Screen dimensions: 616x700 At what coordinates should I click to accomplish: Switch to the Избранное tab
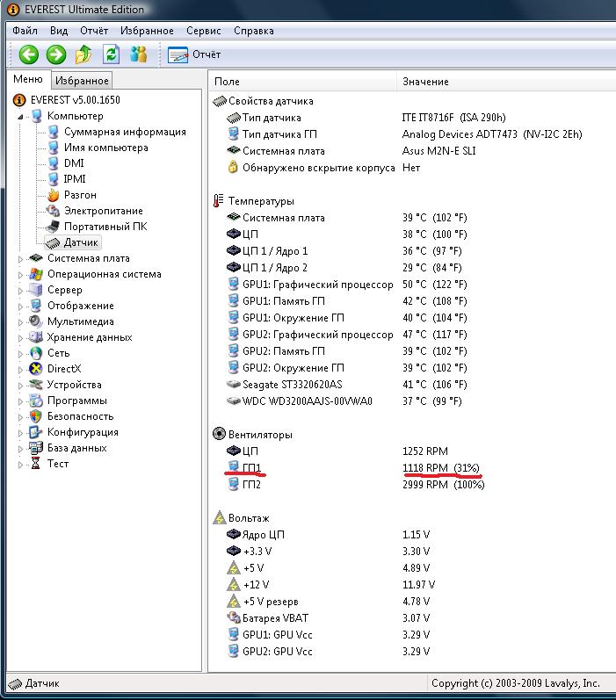[82, 81]
